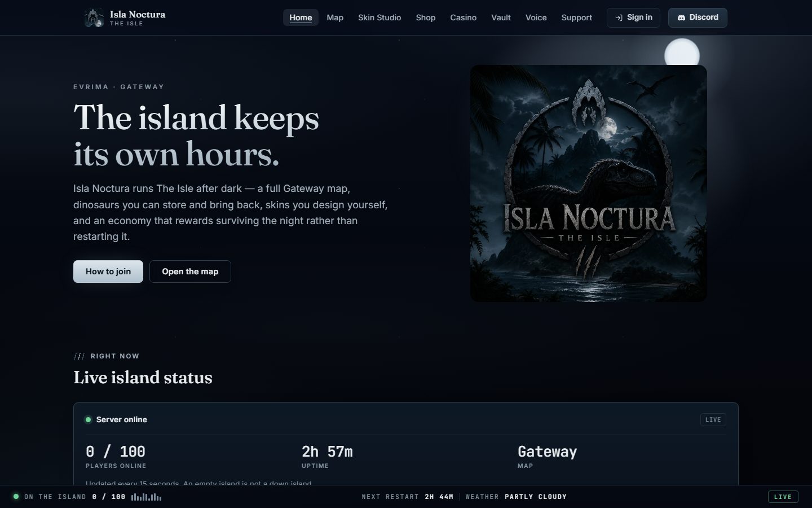Screen dimensions: 812x508
Task: Open the Shop page
Action: click(426, 17)
